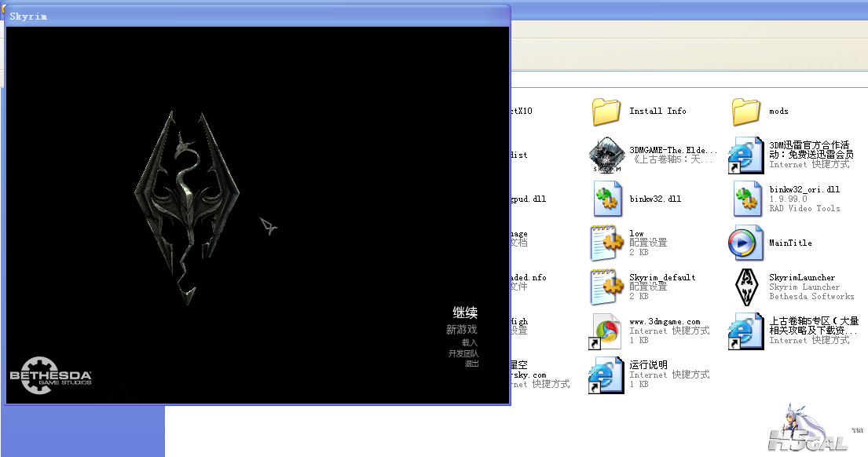
Task: Click the Install Info folder icon
Action: point(606,112)
